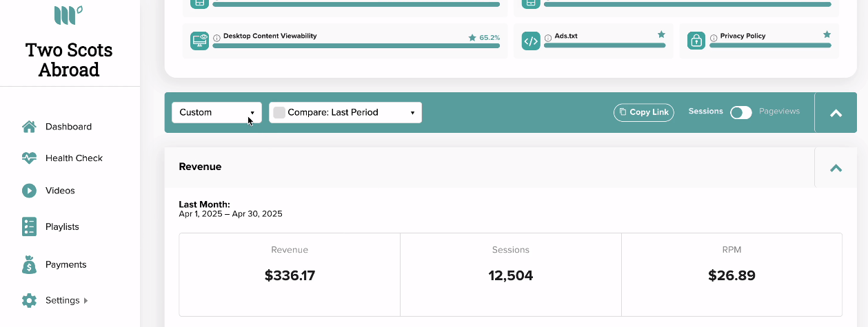This screenshot has height=327, width=868.
Task: Click the Sessions card label
Action: click(511, 250)
